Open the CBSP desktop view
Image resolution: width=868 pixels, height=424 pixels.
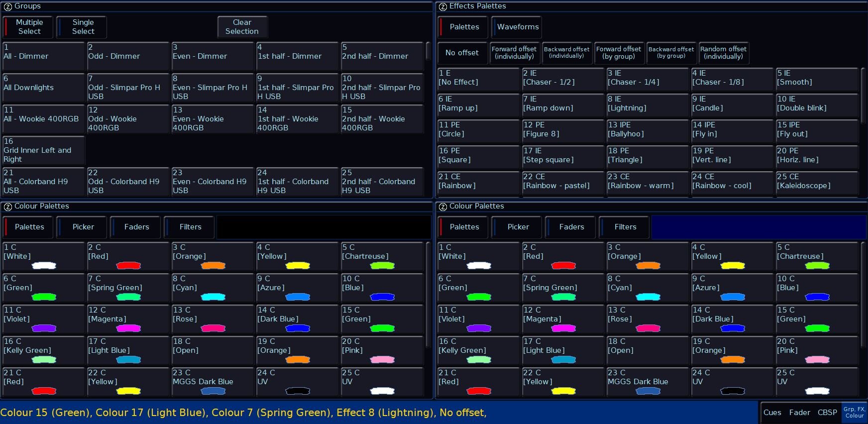827,413
